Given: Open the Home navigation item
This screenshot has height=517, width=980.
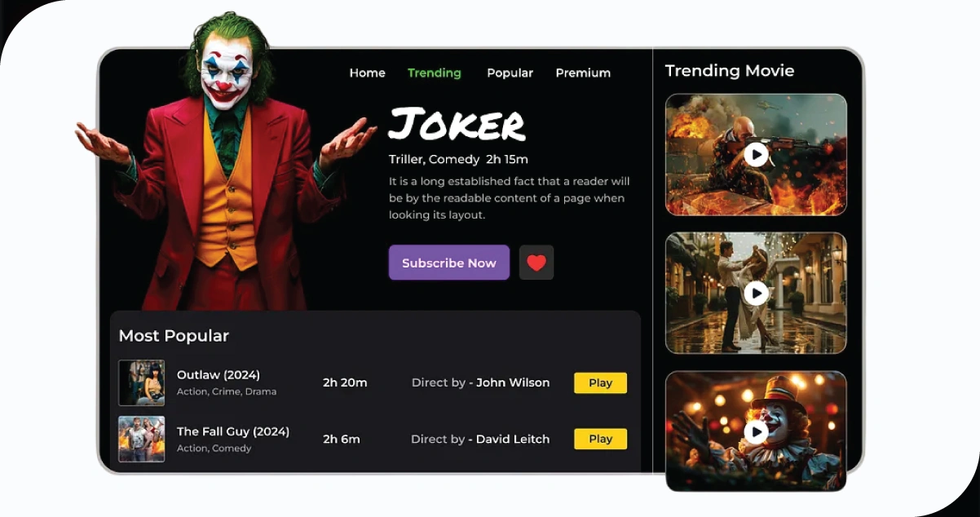Looking at the screenshot, I should (367, 73).
